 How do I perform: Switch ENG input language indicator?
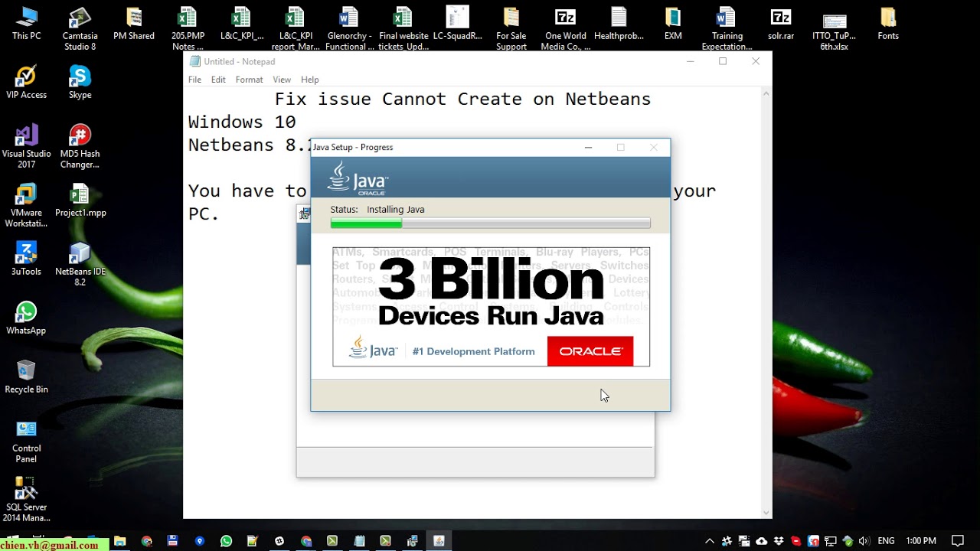pyautogui.click(x=886, y=541)
